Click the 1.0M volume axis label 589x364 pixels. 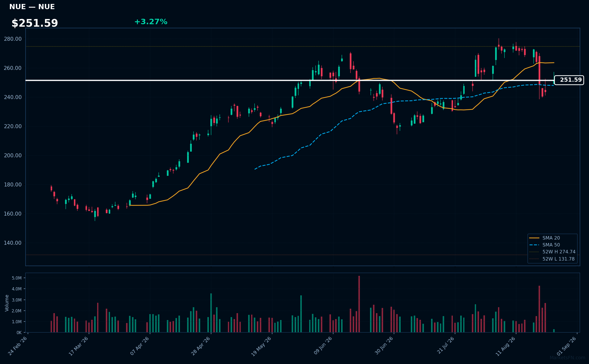point(17,322)
